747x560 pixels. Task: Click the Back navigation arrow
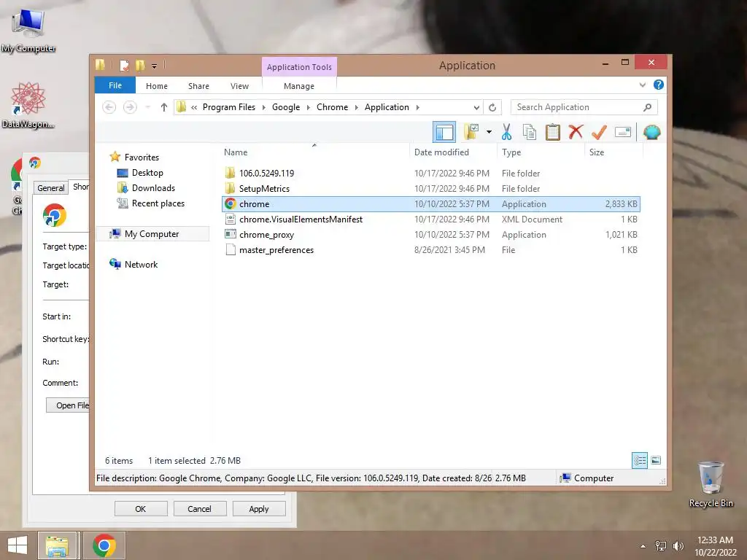click(109, 107)
